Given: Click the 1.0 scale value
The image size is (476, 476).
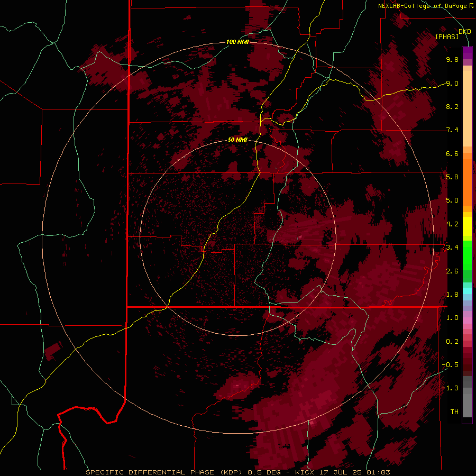Looking at the screenshot, I should pos(452,317).
